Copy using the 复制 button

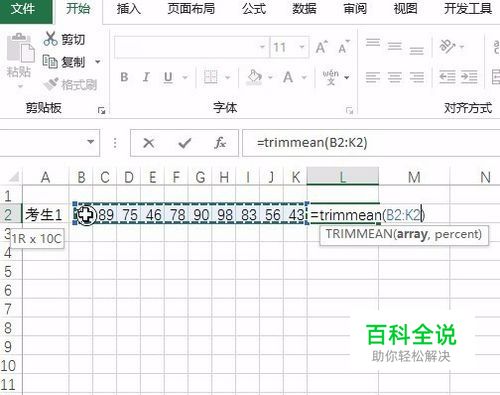point(65,62)
